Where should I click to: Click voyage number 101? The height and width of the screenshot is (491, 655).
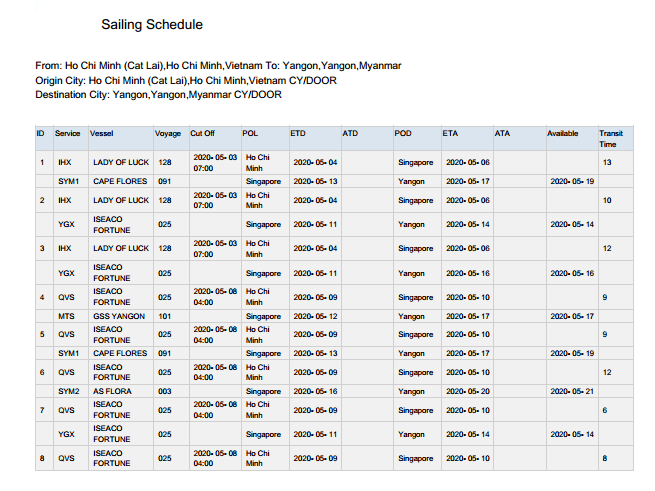pos(165,316)
